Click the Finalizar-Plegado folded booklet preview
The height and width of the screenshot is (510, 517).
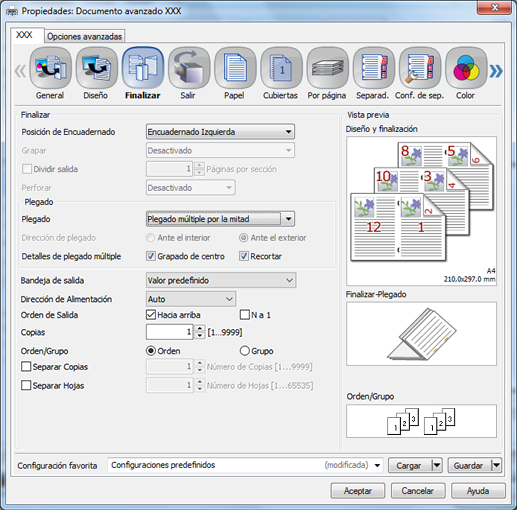click(x=421, y=334)
